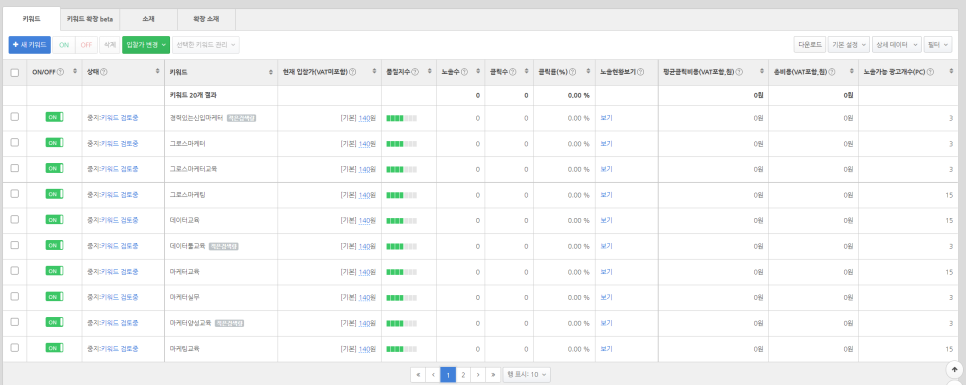Click help icon beside 노출가능 광고개수(PC) header
966x385 pixels.
tap(930, 72)
